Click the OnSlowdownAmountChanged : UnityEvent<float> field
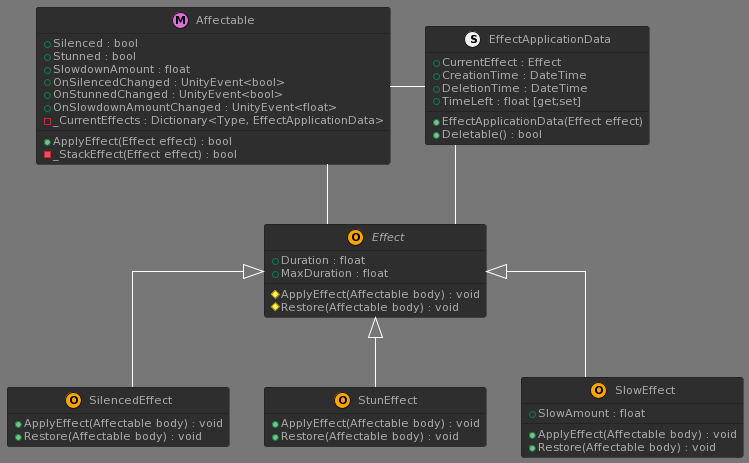 pyautogui.click(x=195, y=108)
